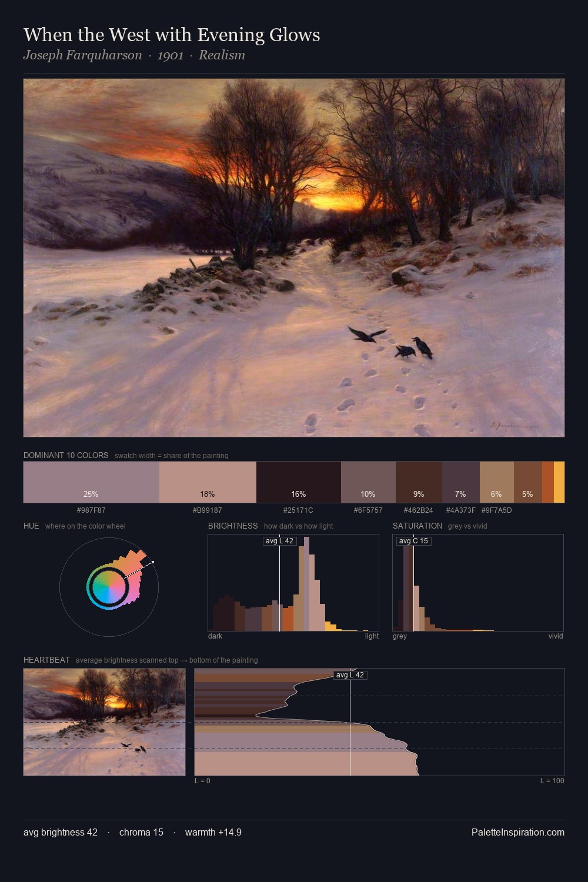The height and width of the screenshot is (882, 588).
Task: Select the 5% chestnut brown swatch
Action: point(528,482)
